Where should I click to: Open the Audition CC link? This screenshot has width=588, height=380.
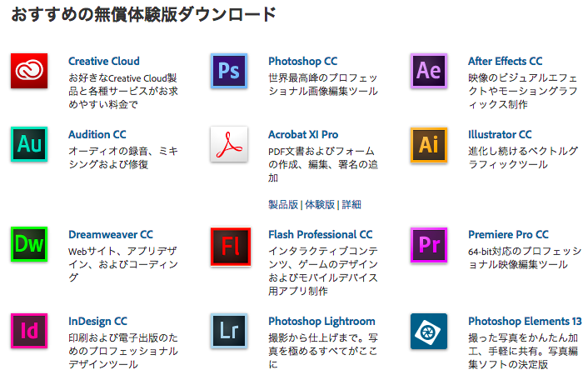click(97, 134)
